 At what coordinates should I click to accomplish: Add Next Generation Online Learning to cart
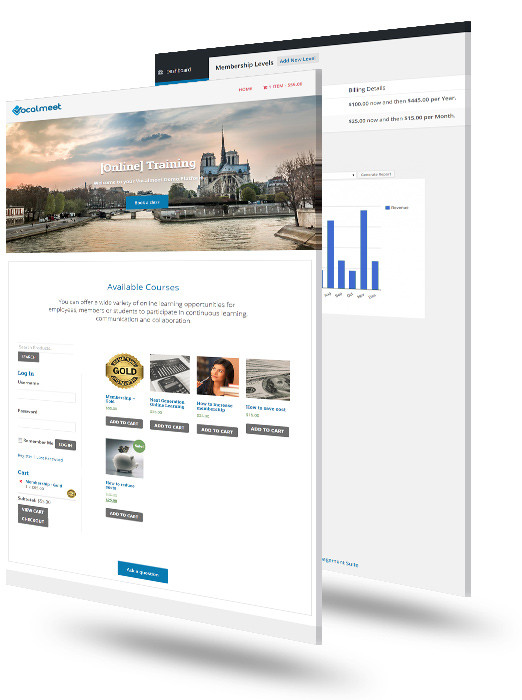pos(169,427)
